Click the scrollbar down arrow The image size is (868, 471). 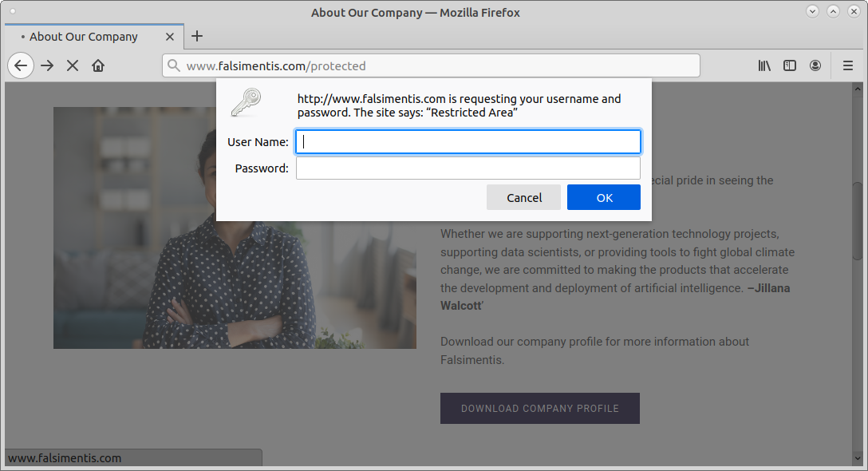point(858,459)
